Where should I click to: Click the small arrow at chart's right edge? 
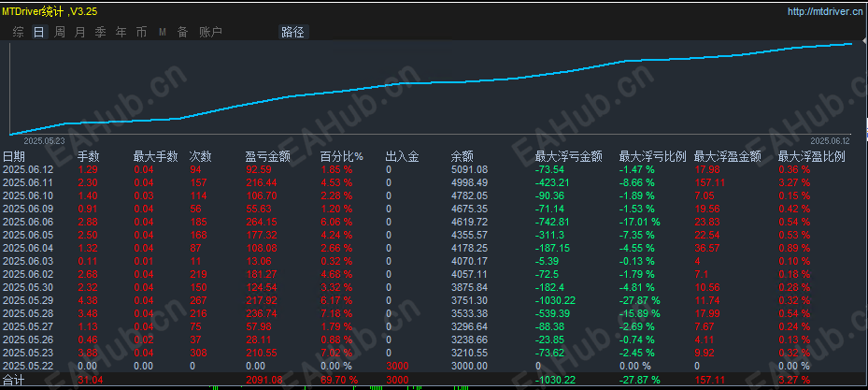[864, 41]
